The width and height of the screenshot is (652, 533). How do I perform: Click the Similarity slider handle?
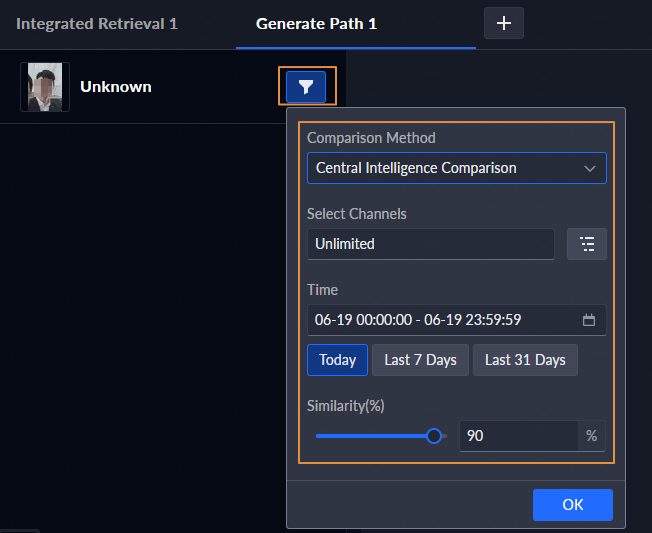434,436
